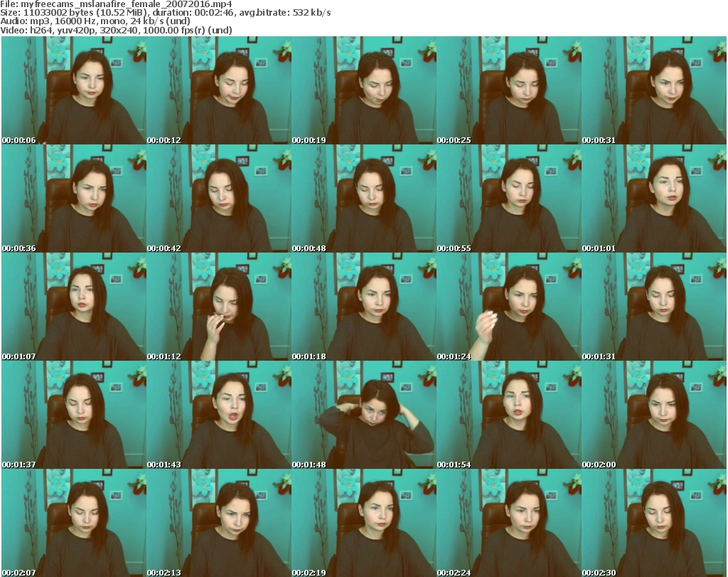The image size is (728, 577).
Task: Open the thumbnail at 00:02:19
Action: pyautogui.click(x=364, y=523)
